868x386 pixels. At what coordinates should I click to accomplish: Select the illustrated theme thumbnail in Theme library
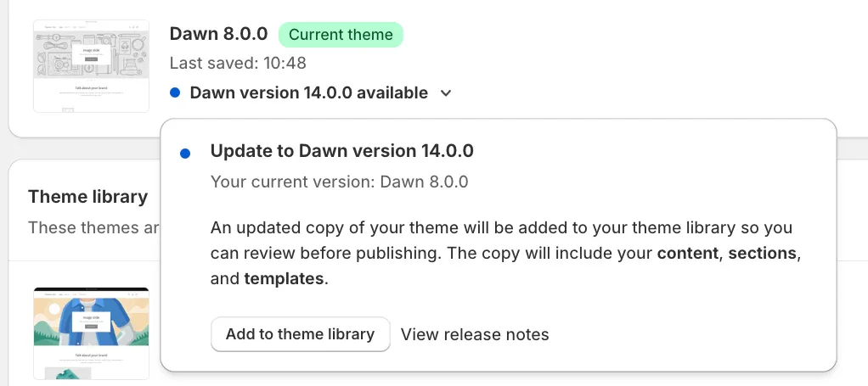point(92,333)
